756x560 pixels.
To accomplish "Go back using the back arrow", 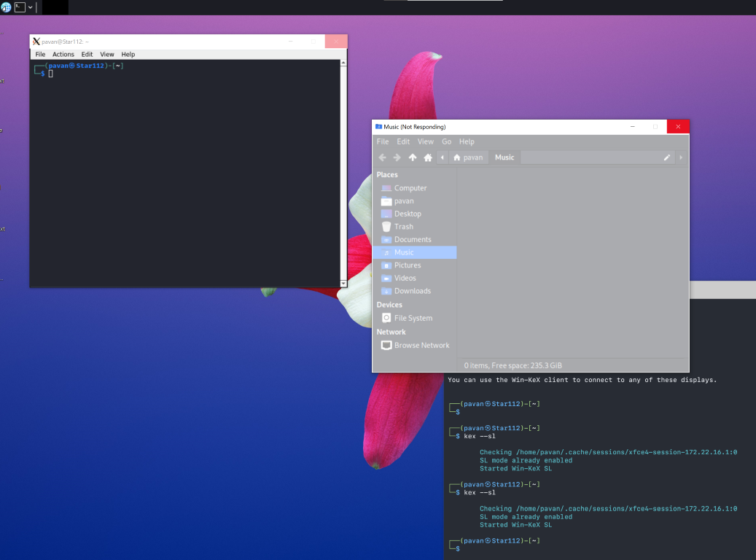I will [x=383, y=157].
